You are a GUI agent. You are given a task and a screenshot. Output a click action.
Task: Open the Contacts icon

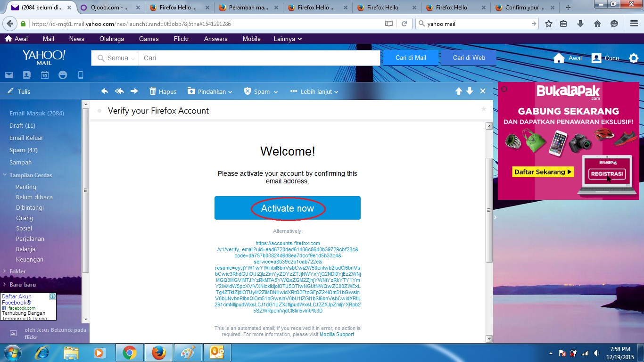tap(26, 75)
